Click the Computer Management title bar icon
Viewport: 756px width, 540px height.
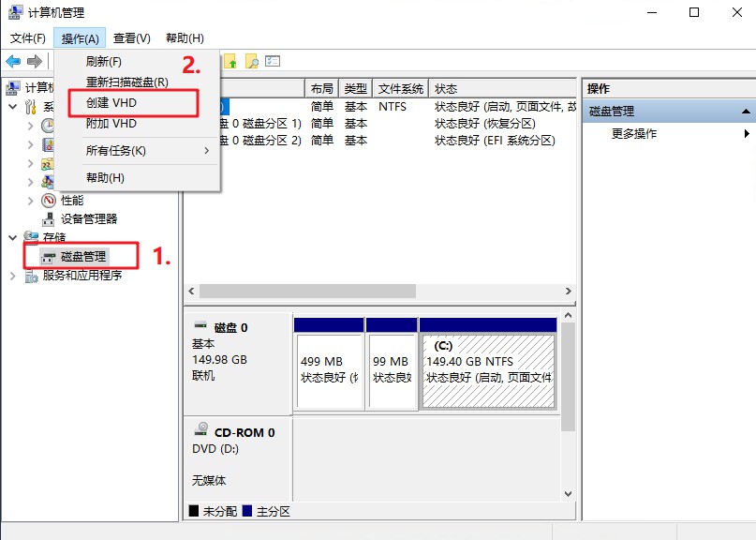(15, 12)
